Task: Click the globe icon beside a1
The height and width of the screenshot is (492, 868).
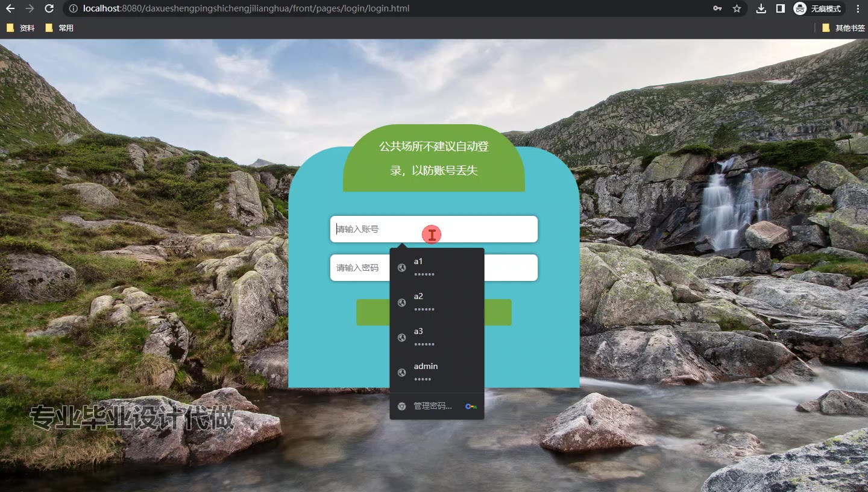Action: point(402,268)
